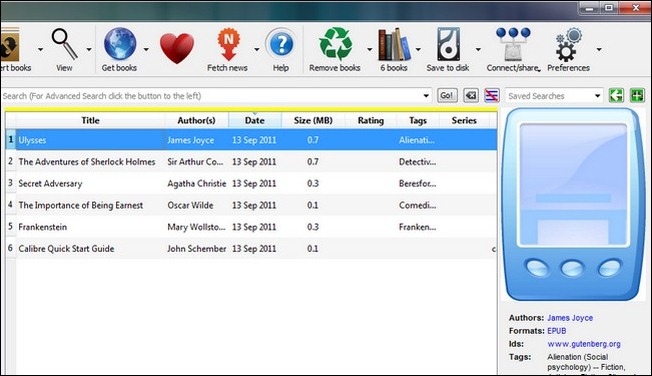Open the Help question mark icon
The height and width of the screenshot is (376, 652).
281,44
